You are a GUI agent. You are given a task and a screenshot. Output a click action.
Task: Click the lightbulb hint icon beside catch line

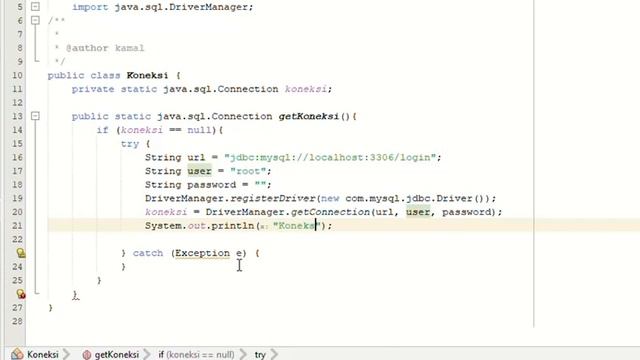pyautogui.click(x=21, y=253)
